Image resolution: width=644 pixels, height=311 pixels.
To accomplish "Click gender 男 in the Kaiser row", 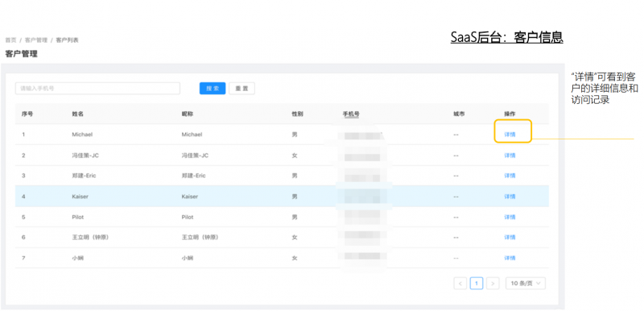I will tap(295, 197).
